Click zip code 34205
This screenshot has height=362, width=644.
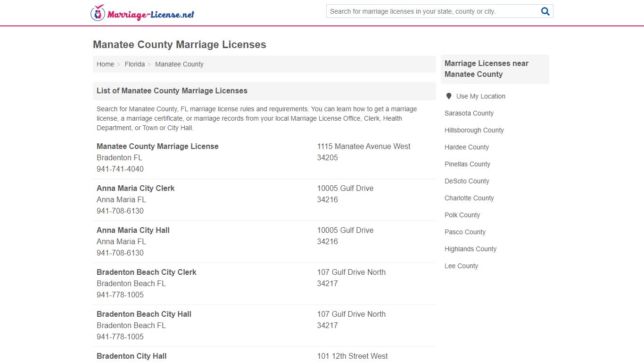327,157
